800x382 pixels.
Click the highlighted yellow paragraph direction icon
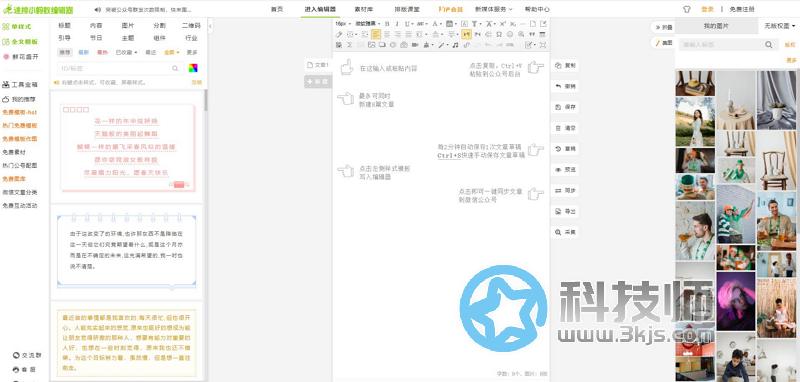466,34
